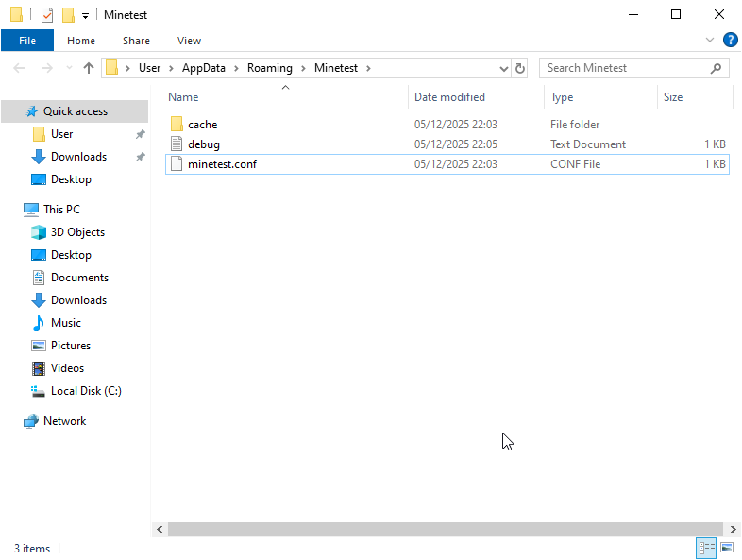This screenshot has height=560, width=742.
Task: Click the minetest.conf file name
Action: 222,164
